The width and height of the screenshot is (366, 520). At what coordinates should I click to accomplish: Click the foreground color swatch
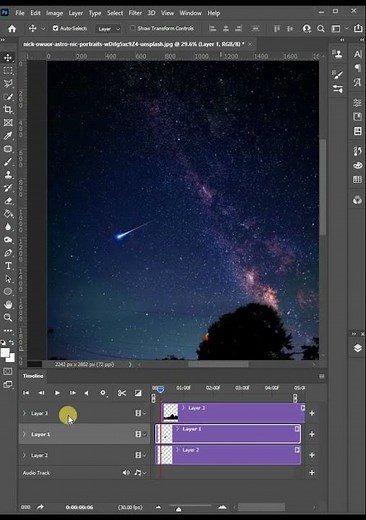(5, 353)
